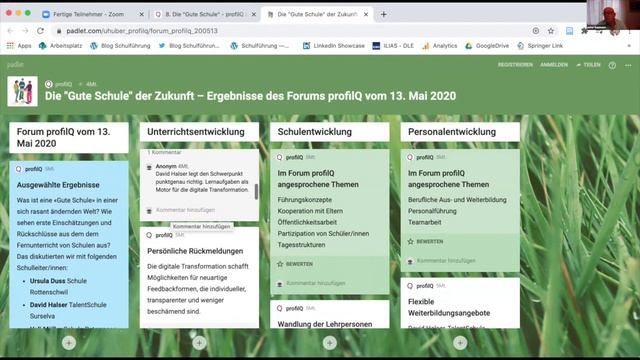Open the Arbeitsplatz bookmark
Screen dimensions: 640x360
tap(60, 46)
